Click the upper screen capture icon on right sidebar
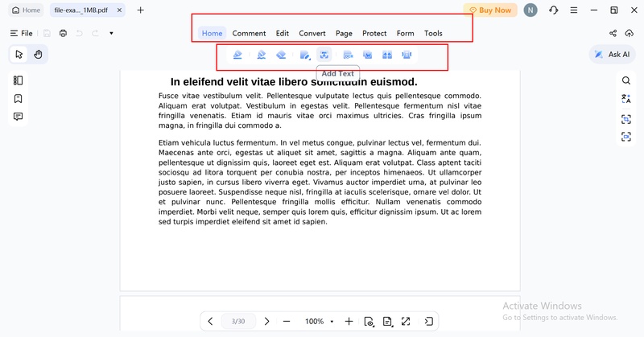This screenshot has height=337, width=644. (x=626, y=119)
